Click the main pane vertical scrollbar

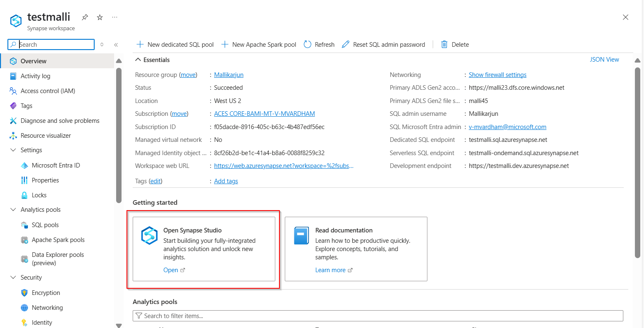pos(638,163)
